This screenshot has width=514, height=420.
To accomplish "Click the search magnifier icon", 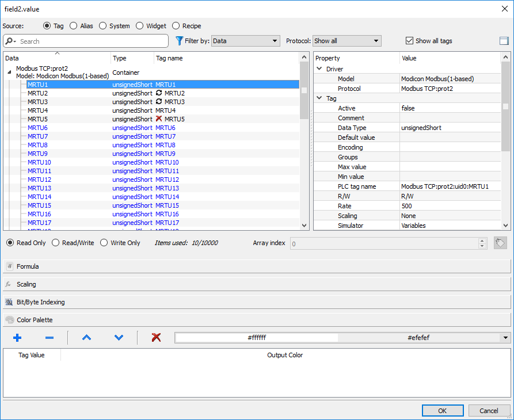I will (x=10, y=41).
